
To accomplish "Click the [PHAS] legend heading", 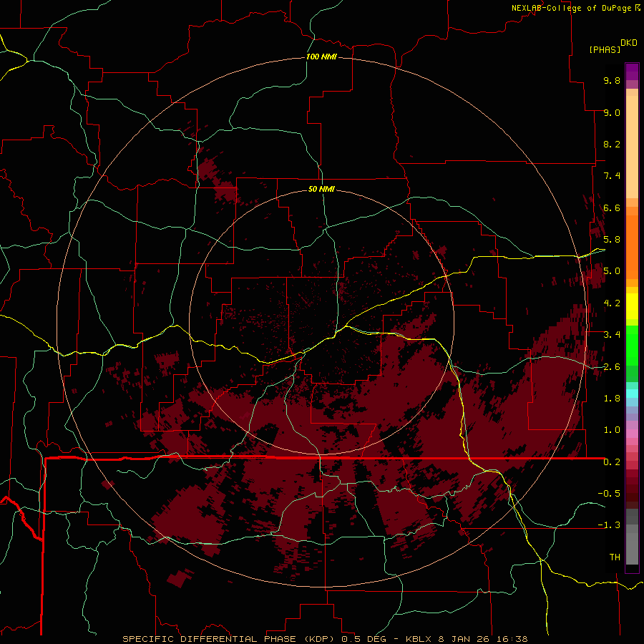I will [605, 50].
